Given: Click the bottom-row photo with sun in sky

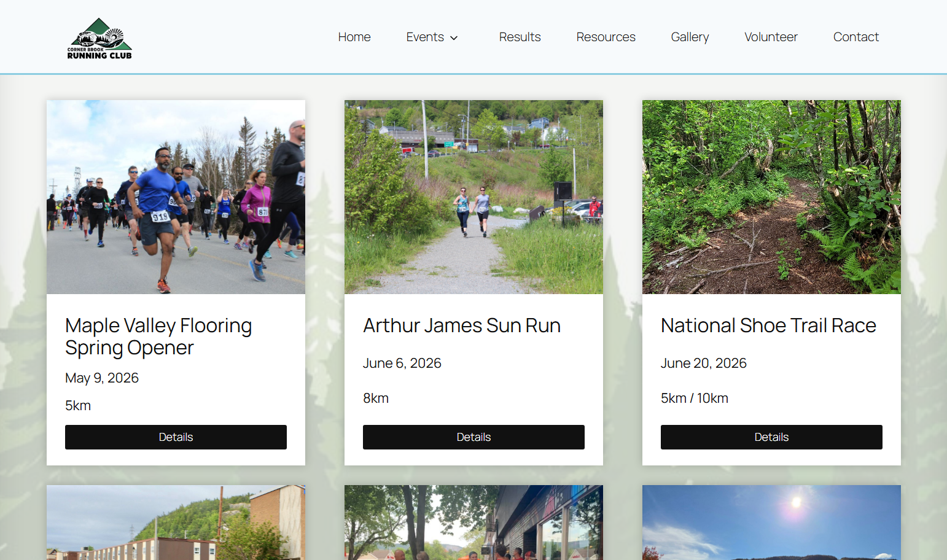Looking at the screenshot, I should click(x=771, y=523).
